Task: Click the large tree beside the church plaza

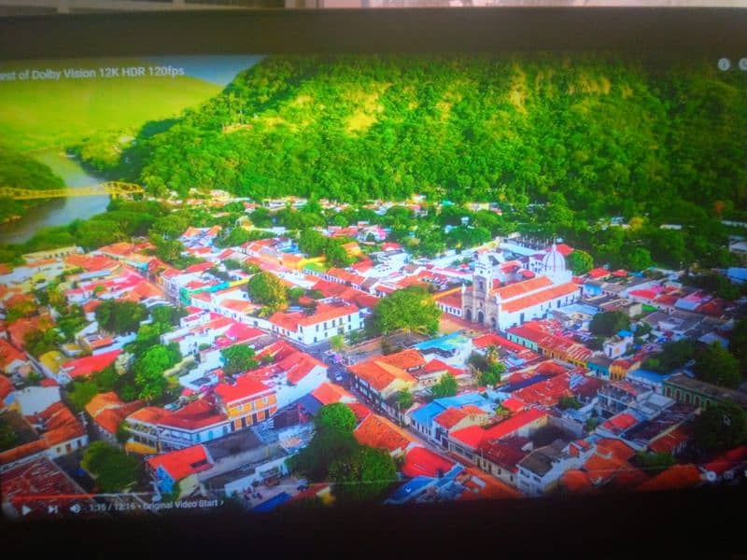Action: point(407,311)
